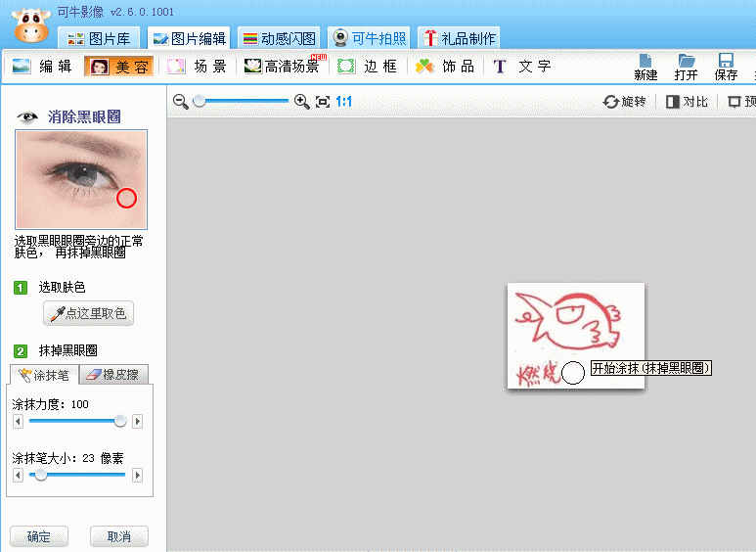
Task: Open the 图片库 tab
Action: point(99,38)
